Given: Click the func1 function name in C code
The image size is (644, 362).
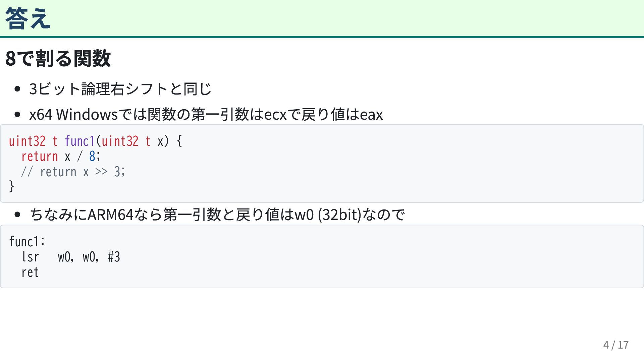Looking at the screenshot, I should (80, 141).
